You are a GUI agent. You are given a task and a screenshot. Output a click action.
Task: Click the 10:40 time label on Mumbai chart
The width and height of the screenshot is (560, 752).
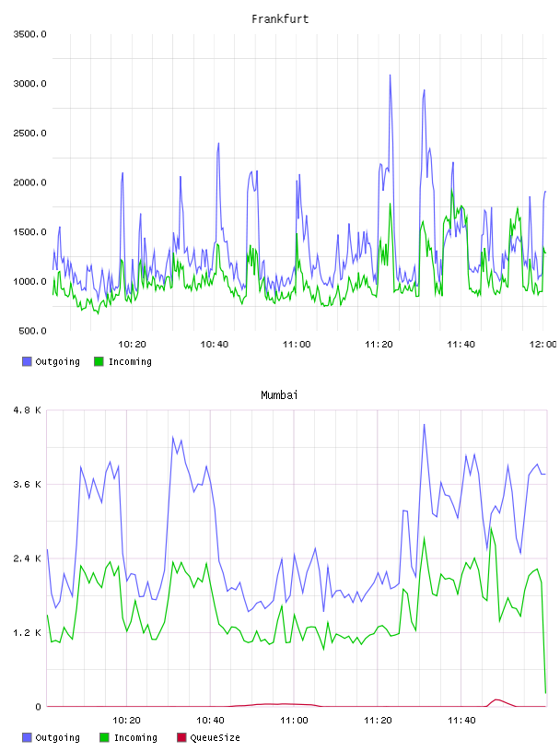tap(210, 721)
